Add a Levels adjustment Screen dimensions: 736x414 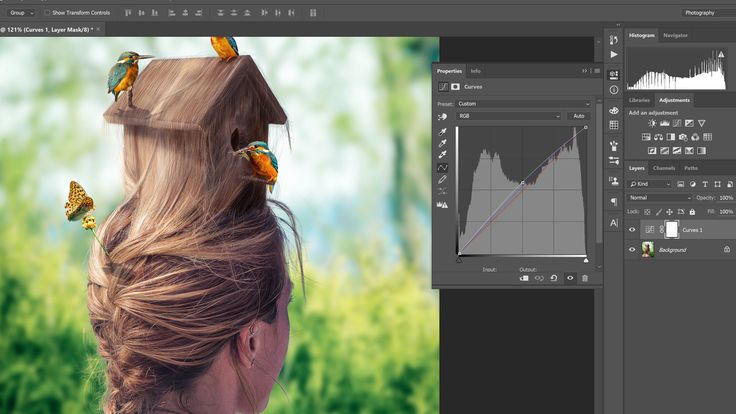(664, 123)
